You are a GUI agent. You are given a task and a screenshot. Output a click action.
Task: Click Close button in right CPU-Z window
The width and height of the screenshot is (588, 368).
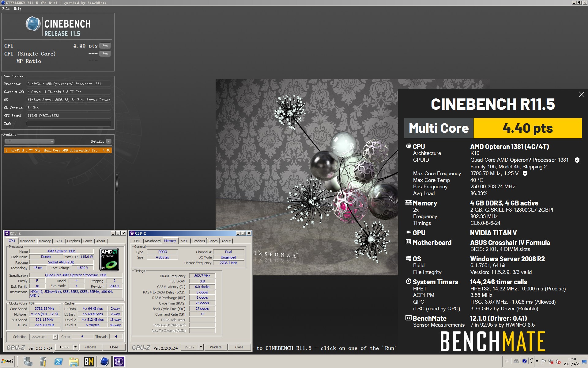(239, 347)
